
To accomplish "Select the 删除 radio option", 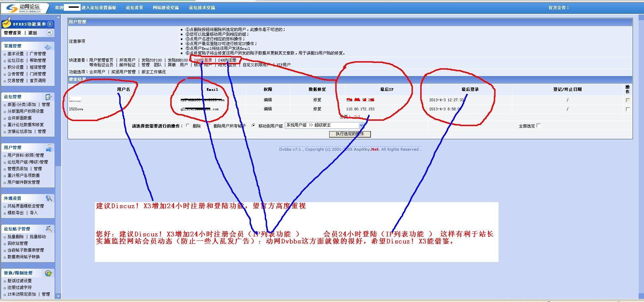I will point(188,126).
